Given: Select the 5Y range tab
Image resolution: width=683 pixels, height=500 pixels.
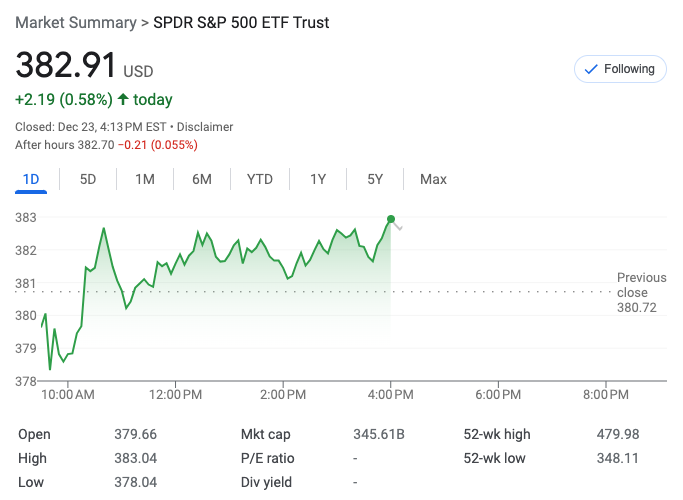Looking at the screenshot, I should click(x=375, y=179).
